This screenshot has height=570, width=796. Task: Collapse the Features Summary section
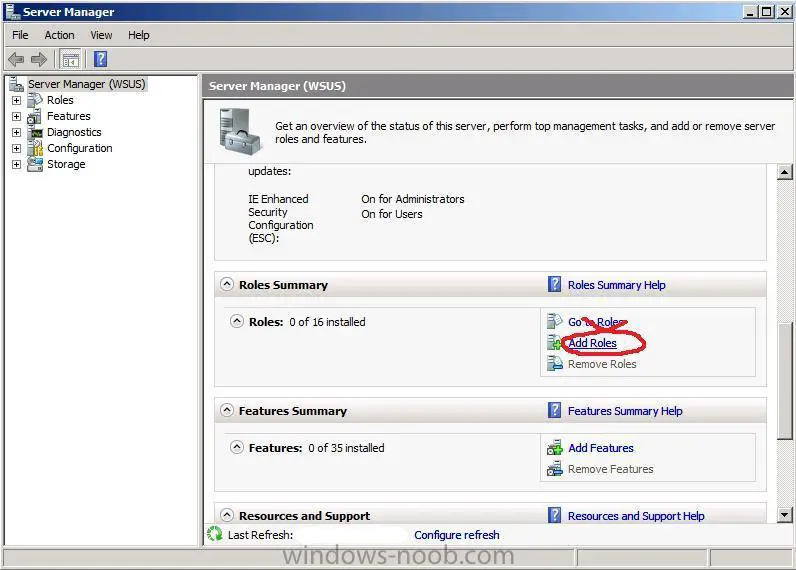tap(227, 410)
